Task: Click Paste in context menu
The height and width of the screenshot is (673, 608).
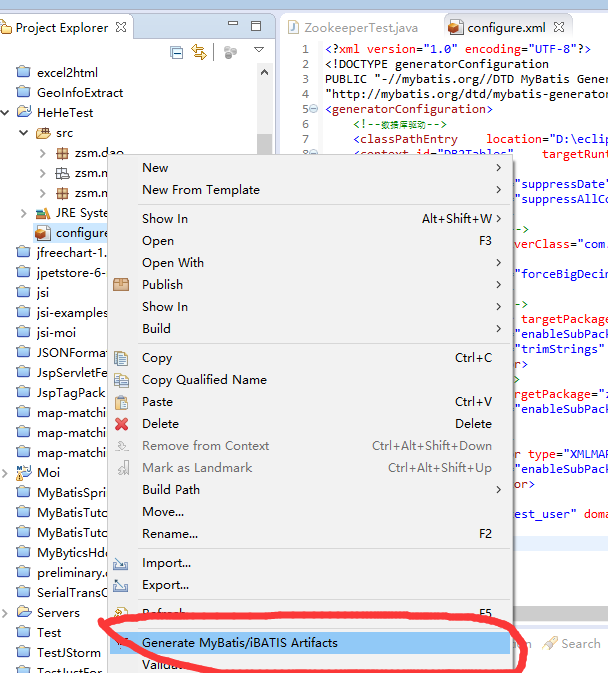Action: (310, 402)
